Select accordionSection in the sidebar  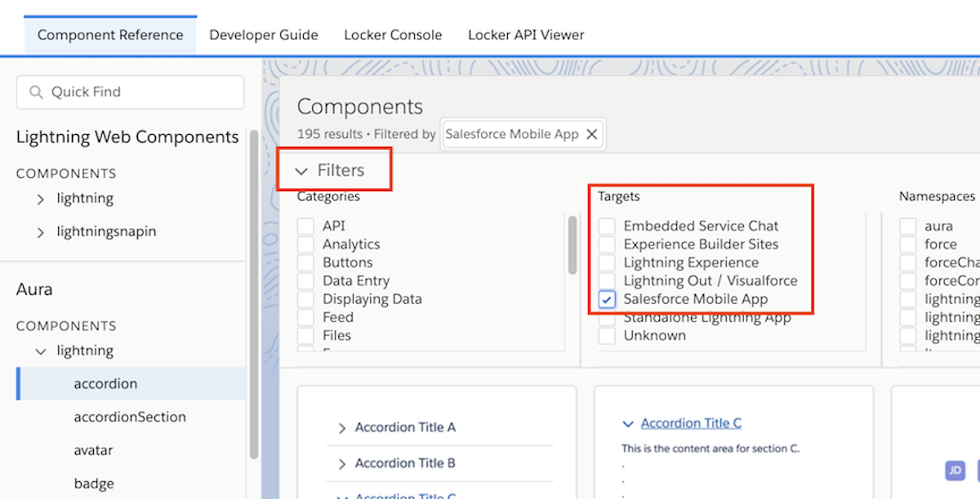130,417
